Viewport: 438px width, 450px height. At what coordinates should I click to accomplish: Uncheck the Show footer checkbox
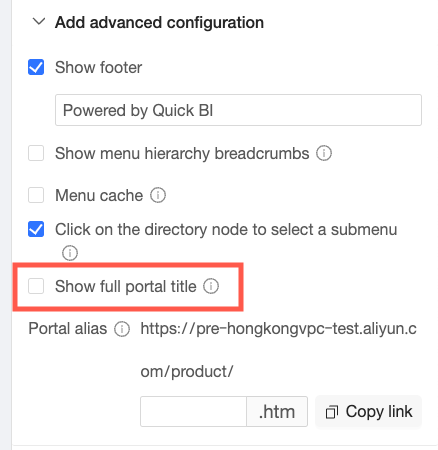coord(36,67)
